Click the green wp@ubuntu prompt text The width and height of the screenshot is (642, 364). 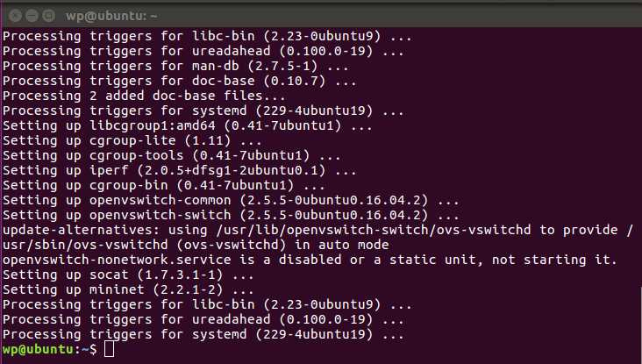[x=38, y=349]
